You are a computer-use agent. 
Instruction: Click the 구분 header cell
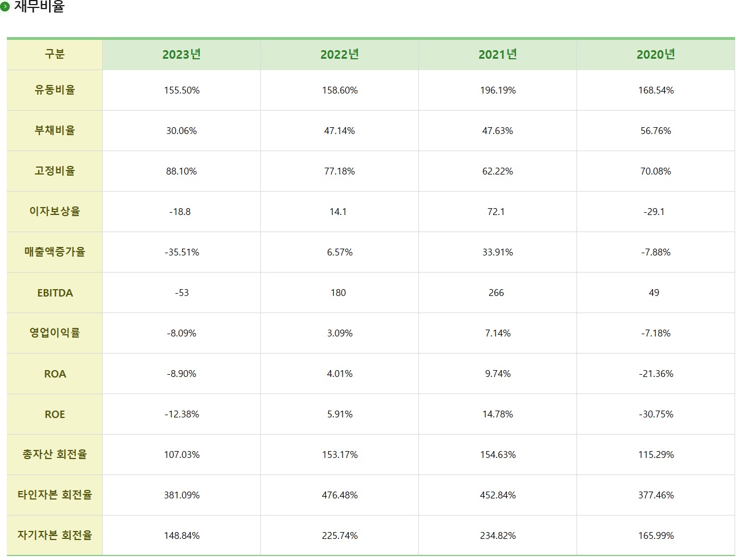[x=55, y=55]
